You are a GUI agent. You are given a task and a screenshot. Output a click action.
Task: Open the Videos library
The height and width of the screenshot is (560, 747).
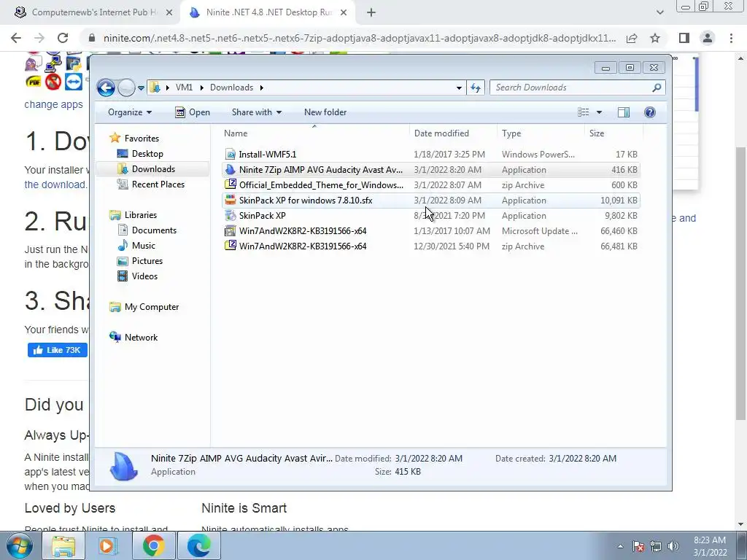tap(144, 276)
